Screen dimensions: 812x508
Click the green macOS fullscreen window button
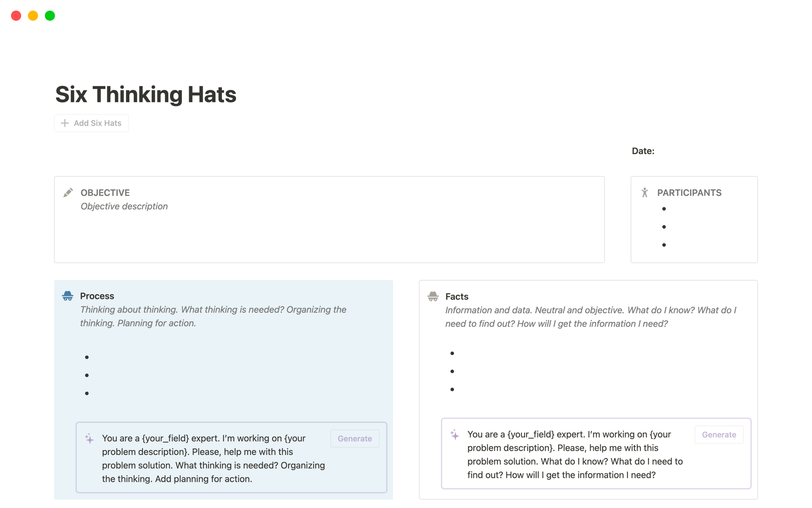[50, 16]
